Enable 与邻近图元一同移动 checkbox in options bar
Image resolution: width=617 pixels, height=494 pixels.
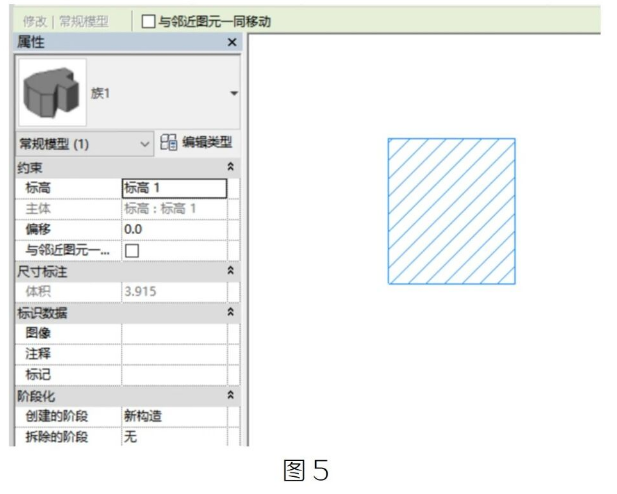pos(148,21)
